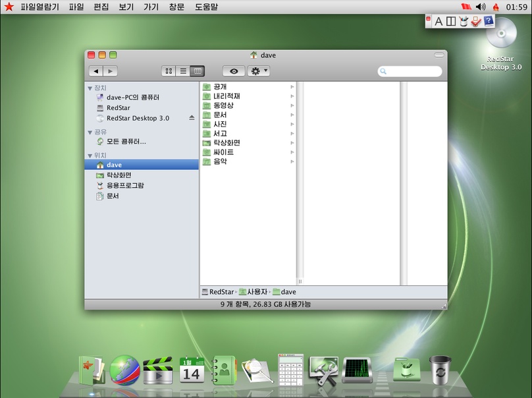Go forward with the right arrow button
The height and width of the screenshot is (398, 532).
[x=110, y=71]
